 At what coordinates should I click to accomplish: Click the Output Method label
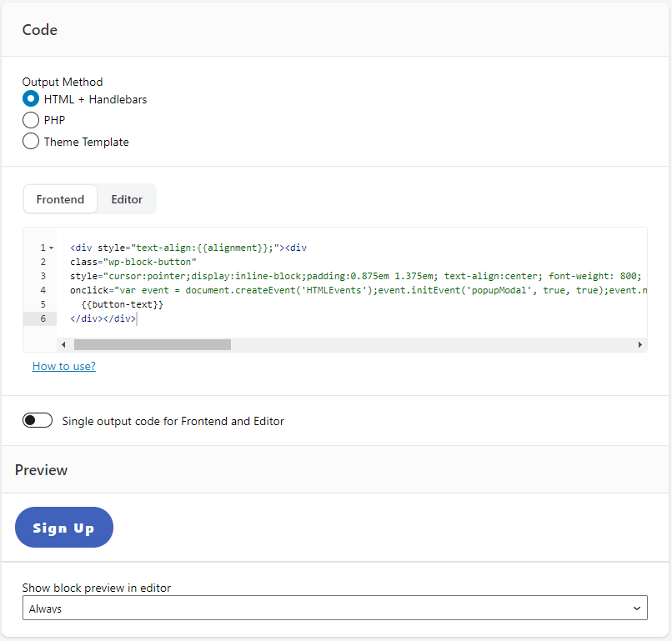(63, 82)
